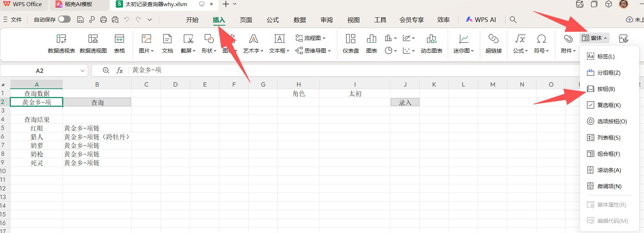Switch to the Formulas (公式) ribbon tab
644x233 pixels.
(273, 20)
